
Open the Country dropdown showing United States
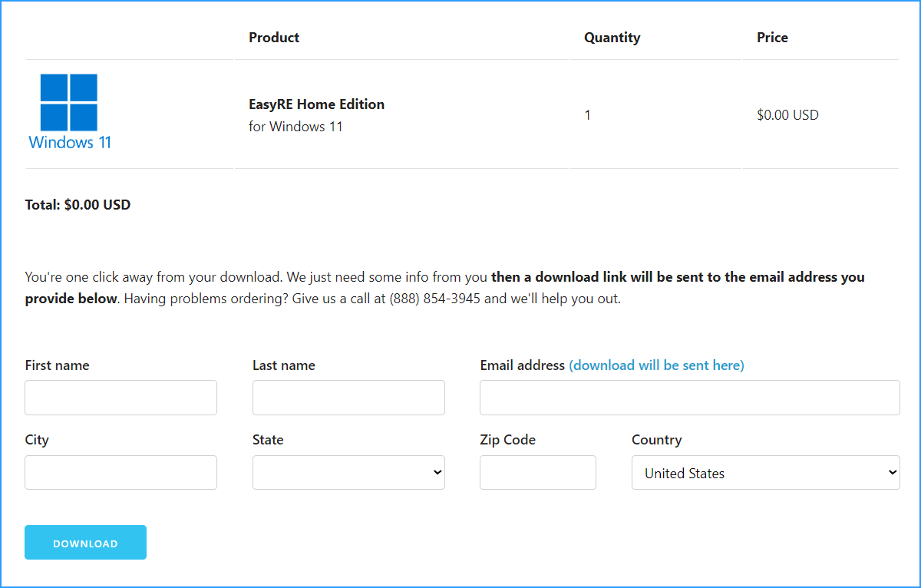tap(765, 472)
